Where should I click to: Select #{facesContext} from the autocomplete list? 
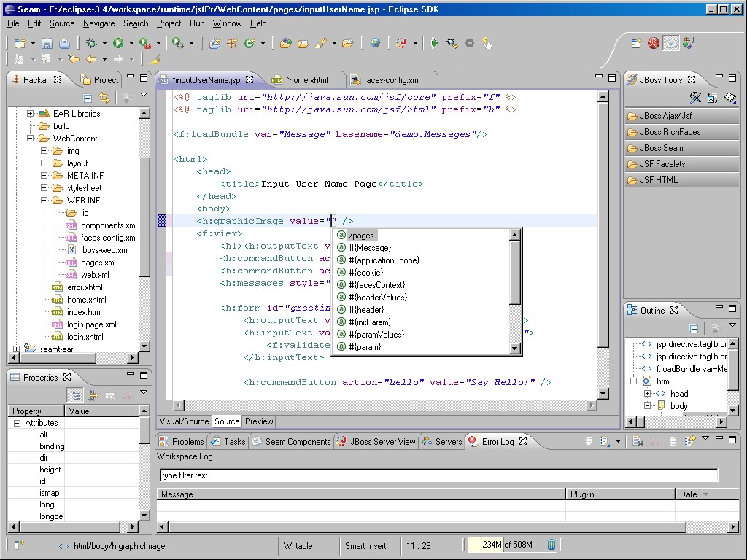(x=376, y=285)
